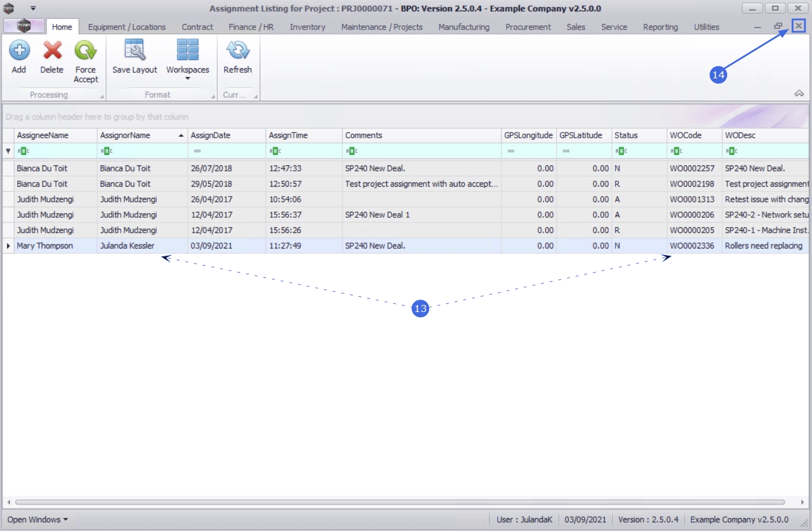Click the AssignTime filter row field
The width and height of the screenshot is (812, 531).
[304, 151]
